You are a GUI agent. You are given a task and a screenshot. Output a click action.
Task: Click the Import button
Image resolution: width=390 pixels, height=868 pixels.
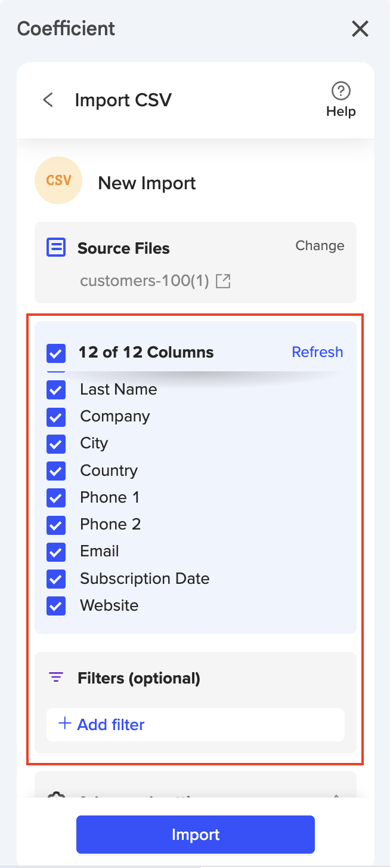pyautogui.click(x=195, y=834)
